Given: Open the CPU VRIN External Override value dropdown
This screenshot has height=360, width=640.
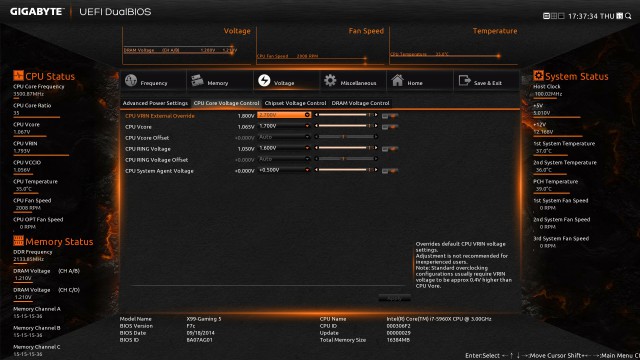Looking at the screenshot, I should point(284,115).
